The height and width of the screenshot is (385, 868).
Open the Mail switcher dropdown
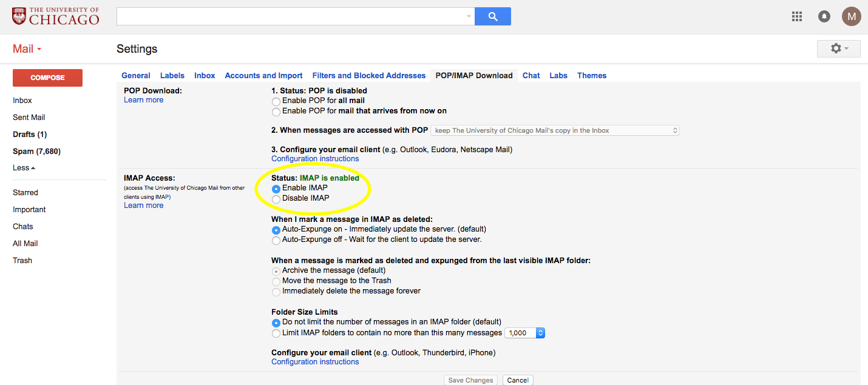click(27, 49)
